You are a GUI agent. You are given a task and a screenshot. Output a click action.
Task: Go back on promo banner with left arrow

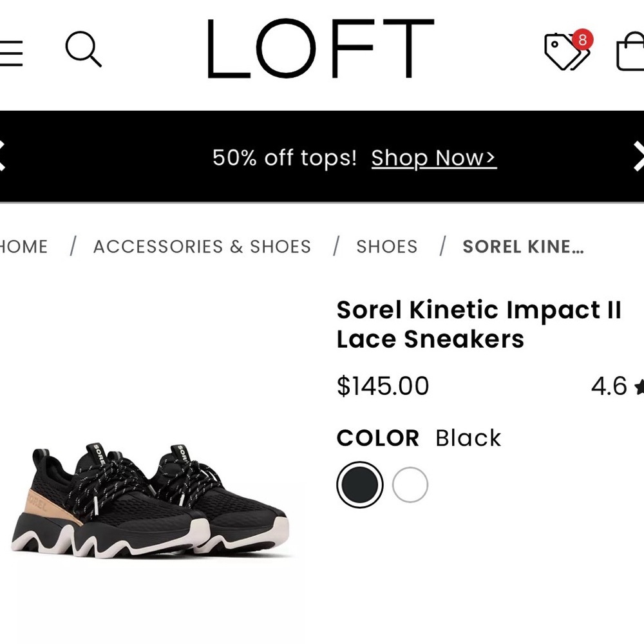(4, 156)
